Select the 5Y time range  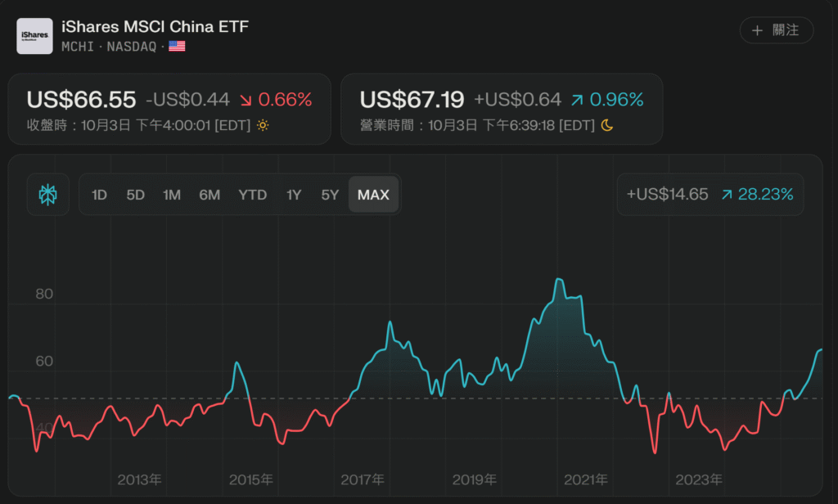[329, 195]
